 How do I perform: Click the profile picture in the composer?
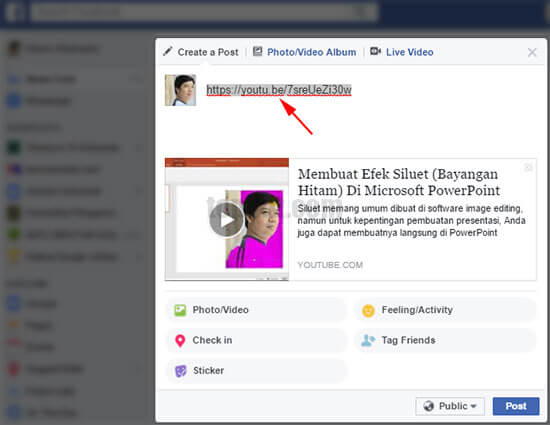tap(180, 90)
